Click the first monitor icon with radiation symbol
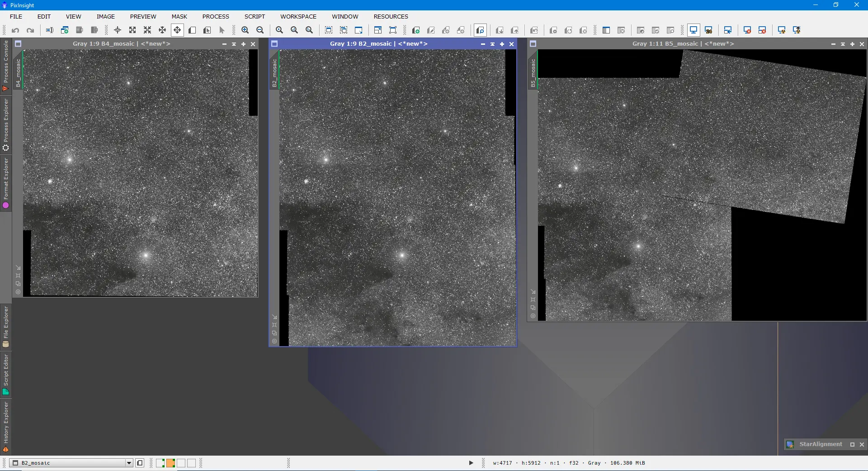Screen dimensions: 868x471 tap(782, 30)
